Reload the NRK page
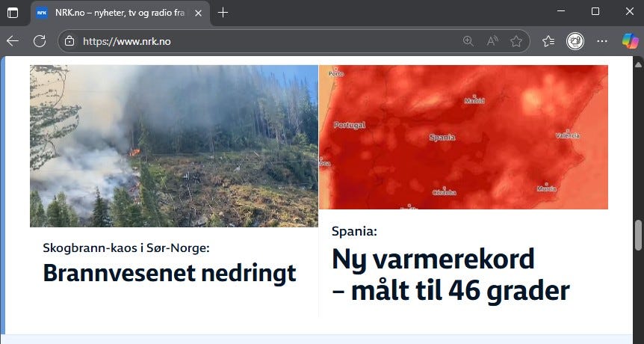 click(x=40, y=41)
